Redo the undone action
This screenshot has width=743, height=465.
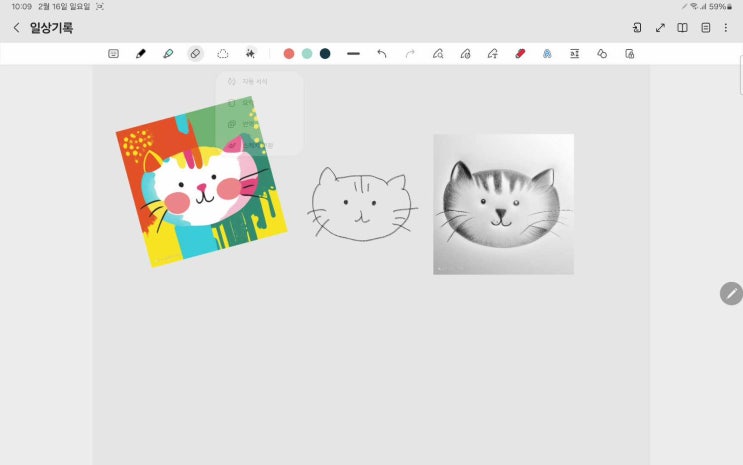[x=410, y=54]
